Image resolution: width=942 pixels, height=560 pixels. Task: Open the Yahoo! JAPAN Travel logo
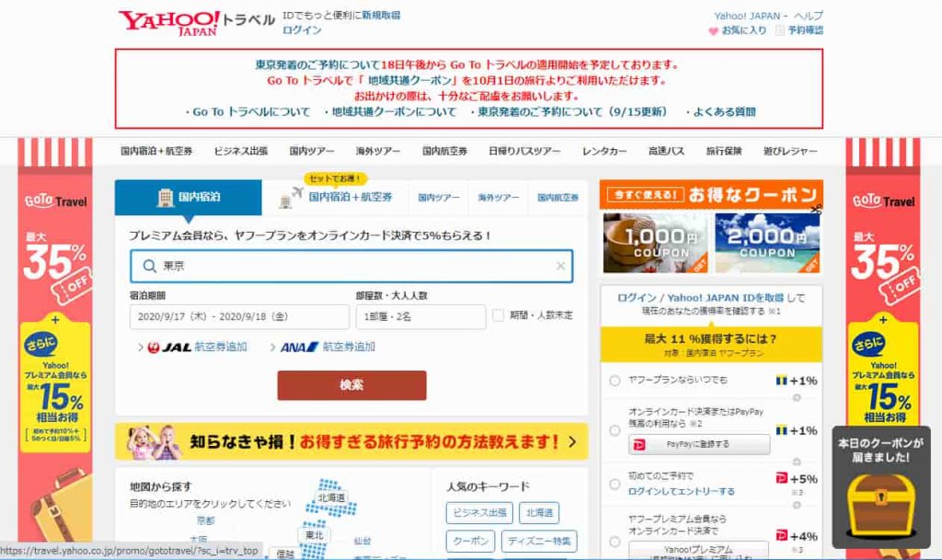[196, 23]
